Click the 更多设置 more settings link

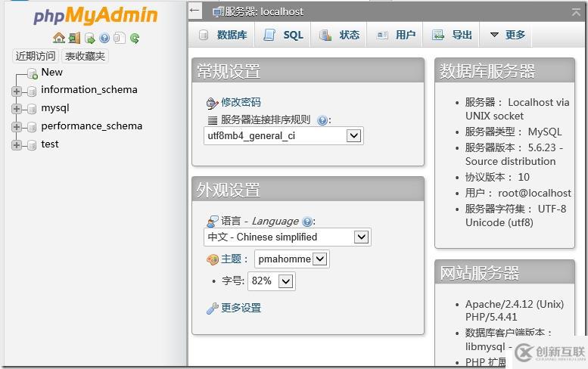pyautogui.click(x=241, y=309)
